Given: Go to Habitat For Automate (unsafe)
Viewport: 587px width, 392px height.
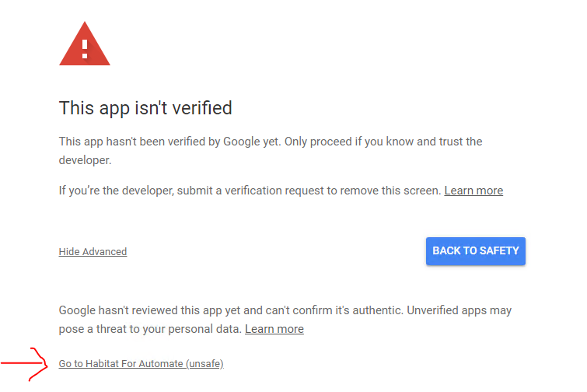Looking at the screenshot, I should click(142, 364).
